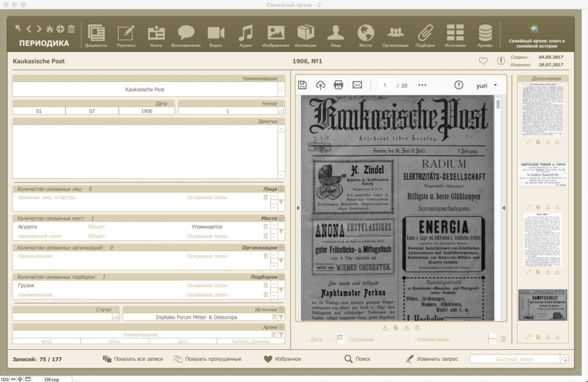Open PDF viewer more options dots
This screenshot has width=588, height=382.
[422, 85]
